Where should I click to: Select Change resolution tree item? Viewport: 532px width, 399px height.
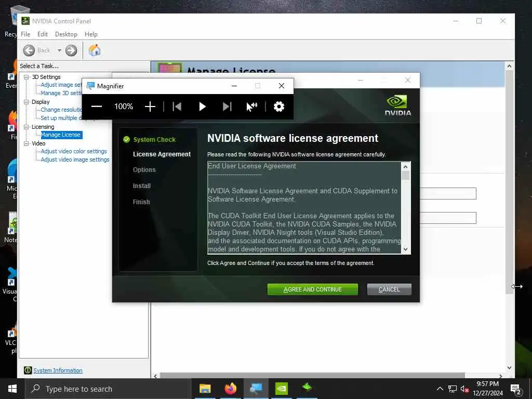point(61,110)
